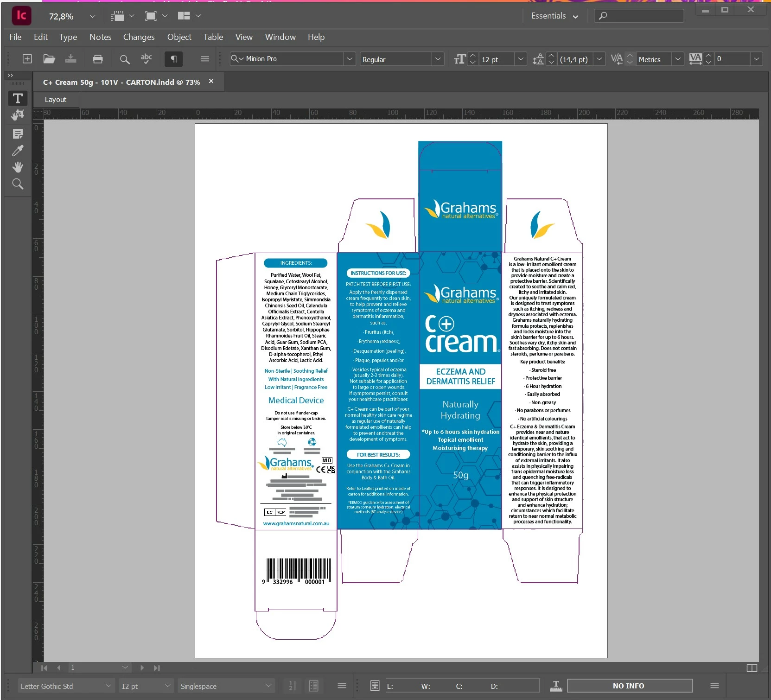Open the Table menu

213,37
